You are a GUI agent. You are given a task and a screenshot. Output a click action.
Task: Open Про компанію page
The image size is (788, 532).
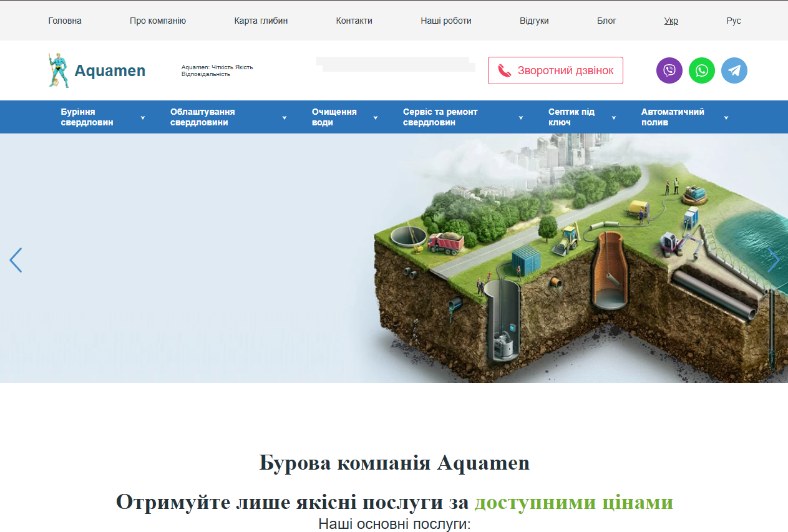coord(158,21)
